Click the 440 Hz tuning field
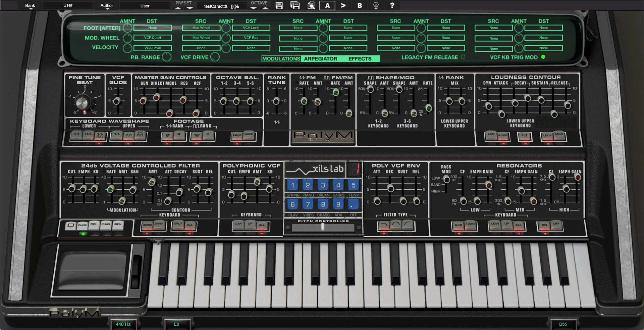 [x=123, y=324]
